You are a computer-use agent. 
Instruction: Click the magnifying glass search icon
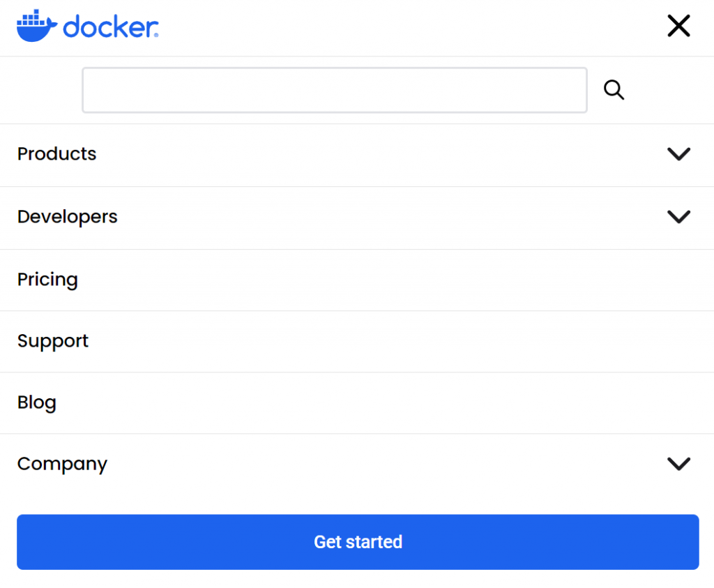(x=614, y=90)
